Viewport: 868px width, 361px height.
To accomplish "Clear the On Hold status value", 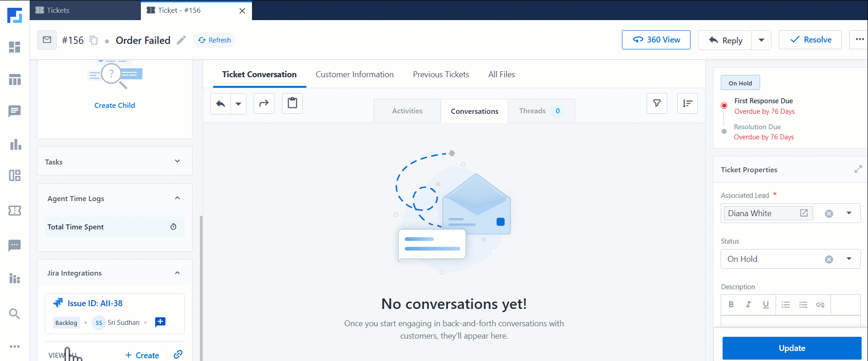I will [829, 259].
